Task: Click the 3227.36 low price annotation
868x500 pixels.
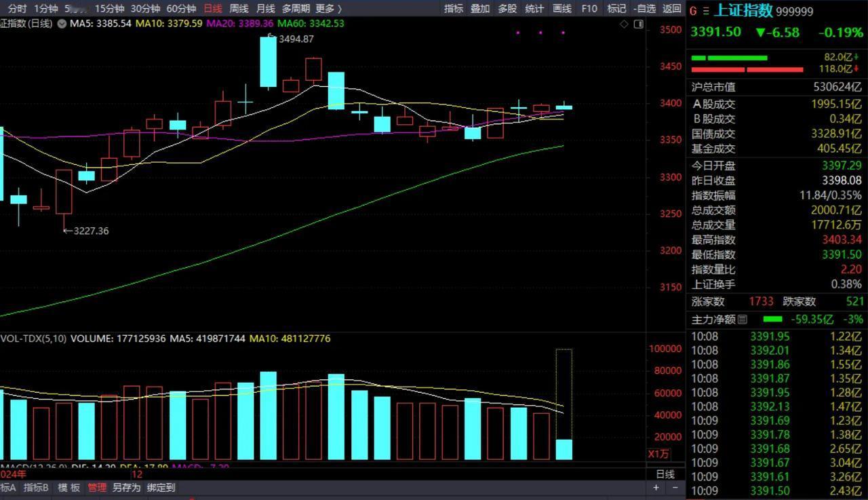Action: pyautogui.click(x=91, y=231)
